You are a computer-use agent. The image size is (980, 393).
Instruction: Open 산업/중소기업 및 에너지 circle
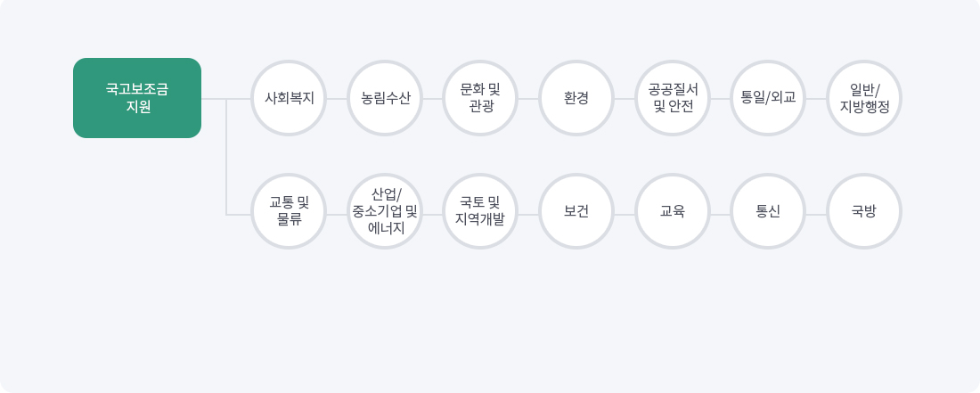(386, 211)
